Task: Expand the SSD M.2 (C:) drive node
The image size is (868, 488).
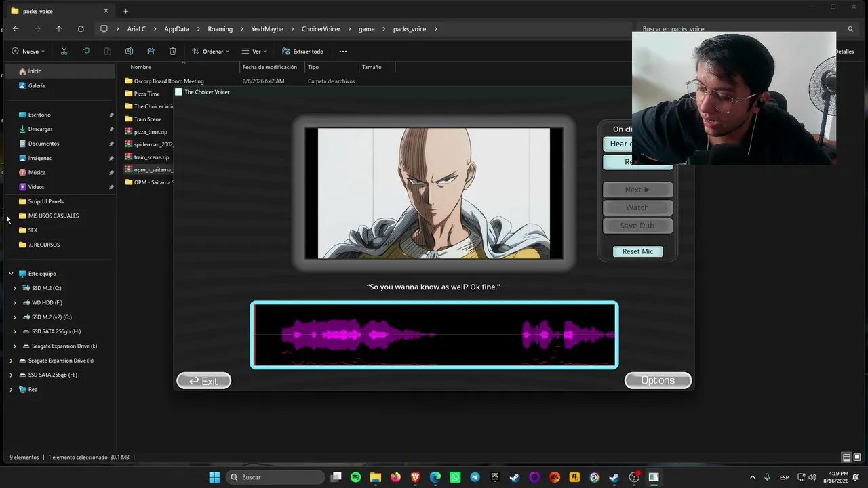Action: [15, 288]
